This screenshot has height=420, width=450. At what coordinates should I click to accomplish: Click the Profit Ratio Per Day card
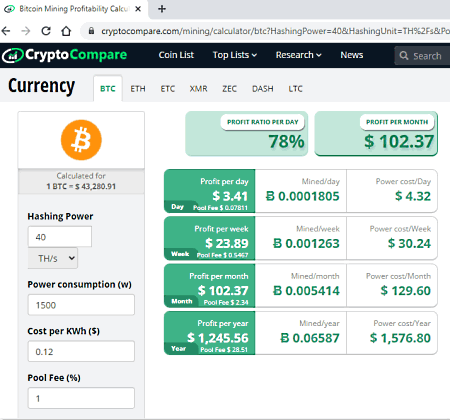(246, 134)
